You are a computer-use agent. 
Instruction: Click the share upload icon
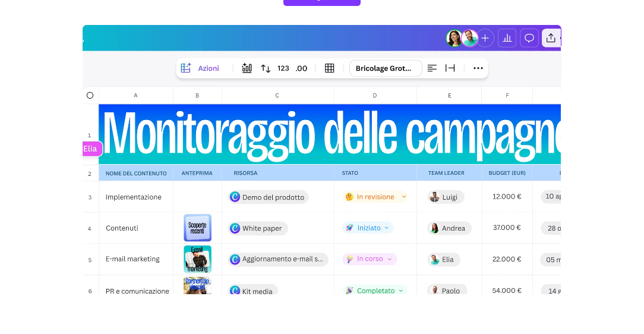tap(551, 38)
